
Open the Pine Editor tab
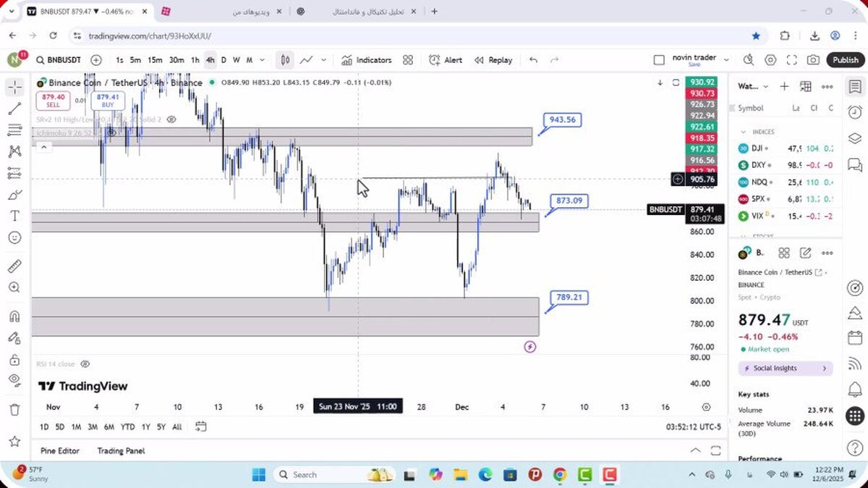[60, 450]
